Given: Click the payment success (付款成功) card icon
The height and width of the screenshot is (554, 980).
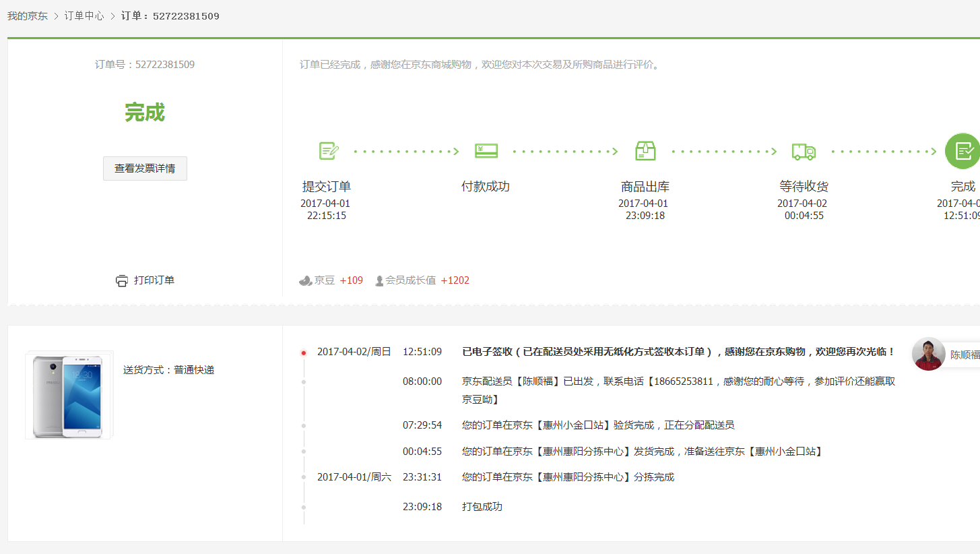Looking at the screenshot, I should coord(486,151).
